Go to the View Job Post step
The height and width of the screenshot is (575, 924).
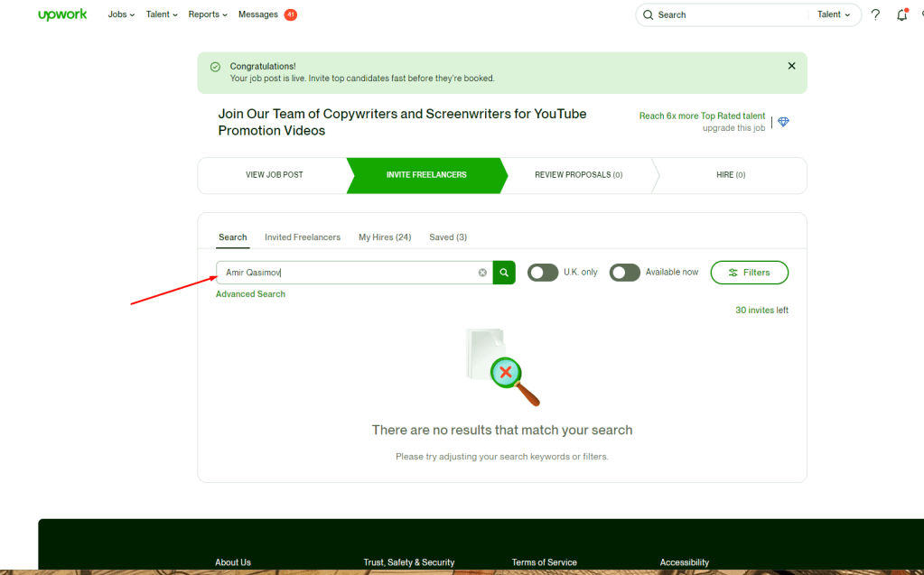(274, 175)
